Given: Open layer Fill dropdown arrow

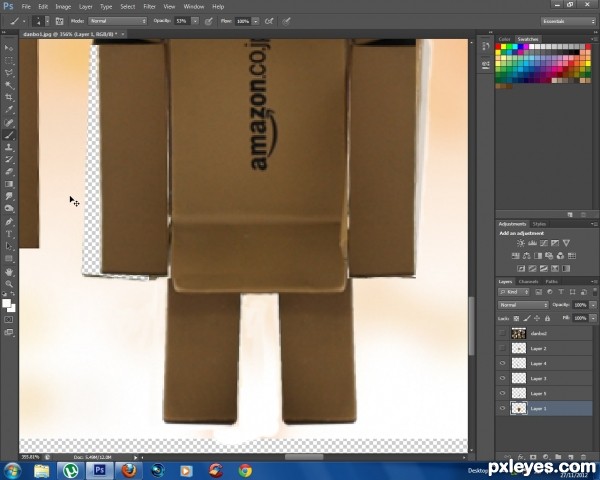Looking at the screenshot, I should tap(593, 318).
